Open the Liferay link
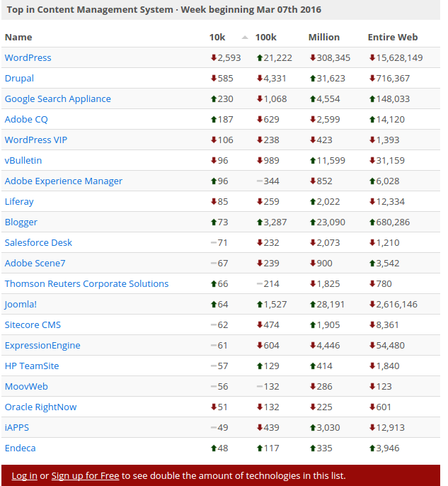The width and height of the screenshot is (448, 486). click(19, 201)
